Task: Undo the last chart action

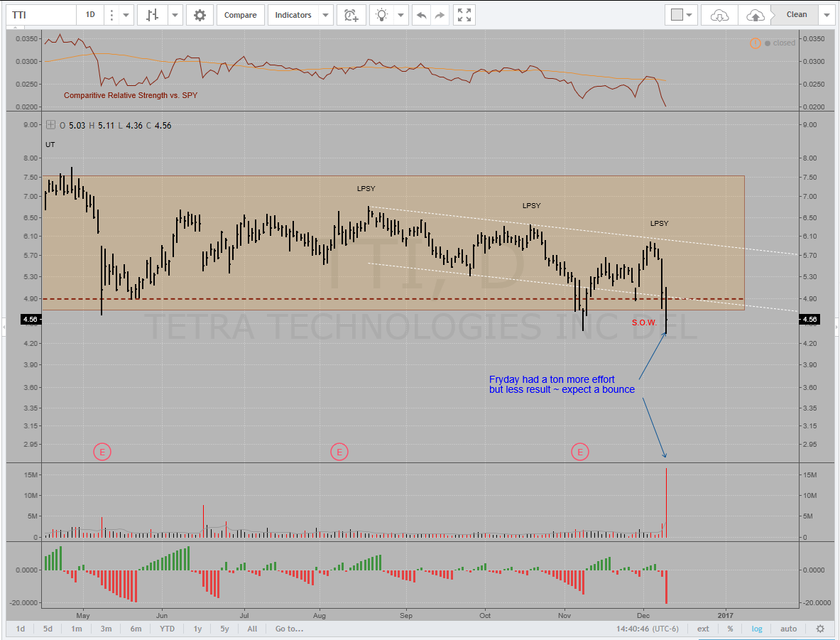Action: coord(422,15)
